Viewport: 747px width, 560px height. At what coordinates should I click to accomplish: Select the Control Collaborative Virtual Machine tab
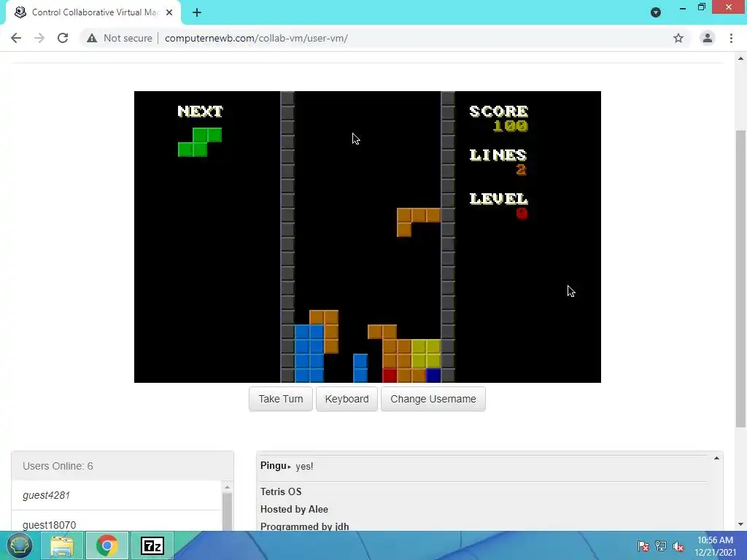point(93,13)
